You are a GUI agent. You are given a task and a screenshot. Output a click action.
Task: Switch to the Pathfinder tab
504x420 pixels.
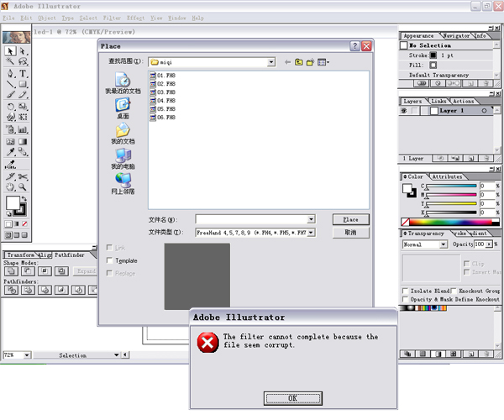pyautogui.click(x=70, y=255)
